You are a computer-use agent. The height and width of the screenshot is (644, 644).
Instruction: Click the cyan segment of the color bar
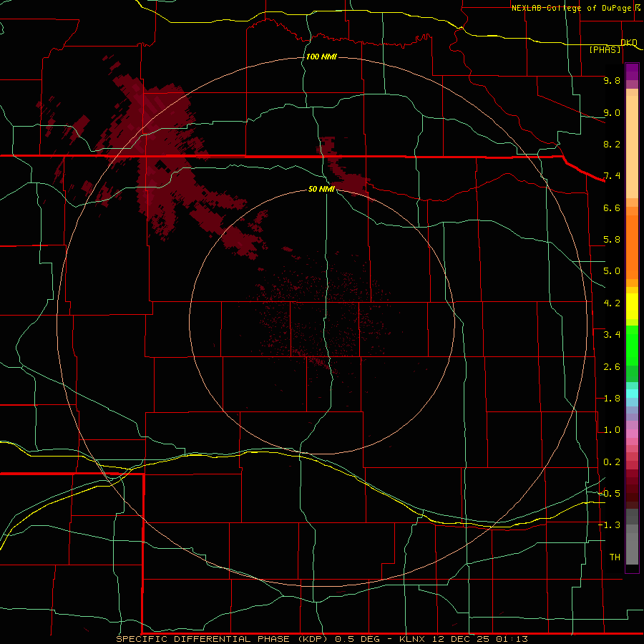632,394
